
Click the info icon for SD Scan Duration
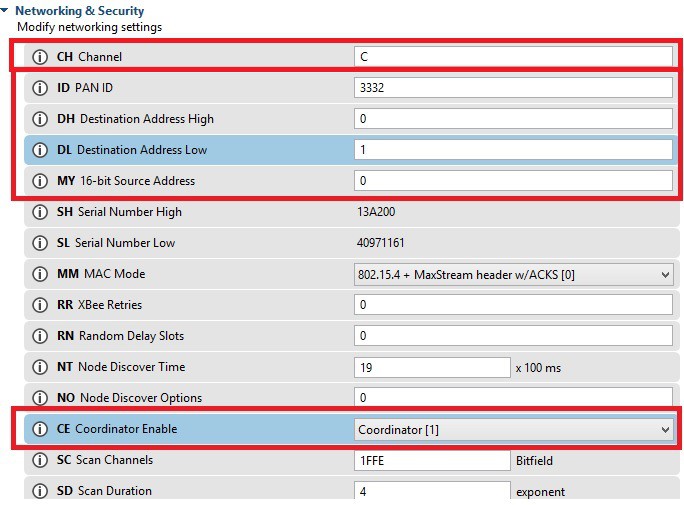coord(40,491)
